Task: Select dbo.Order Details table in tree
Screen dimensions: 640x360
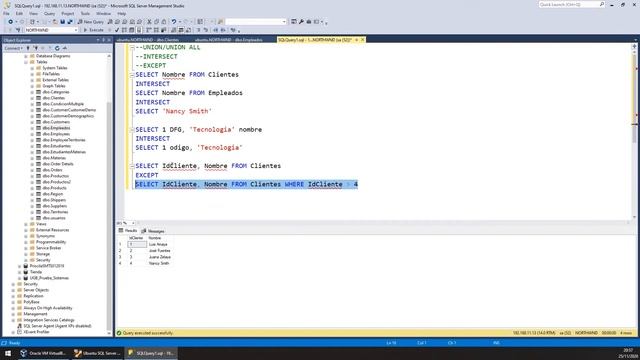Action: click(58, 164)
